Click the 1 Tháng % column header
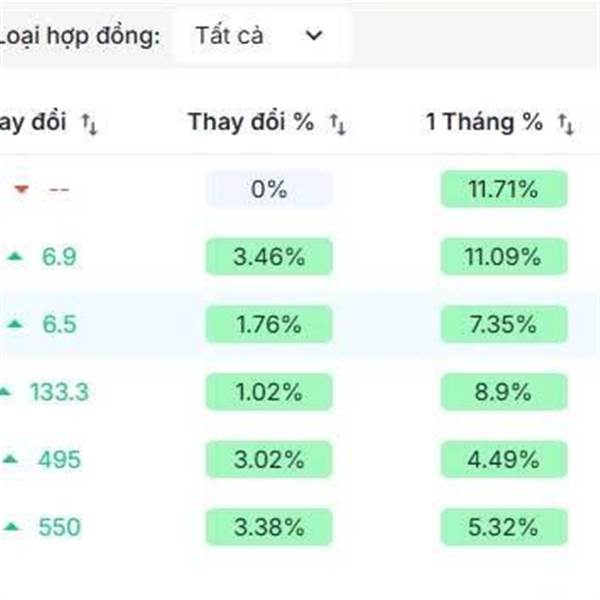This screenshot has width=600, height=600. [484, 122]
